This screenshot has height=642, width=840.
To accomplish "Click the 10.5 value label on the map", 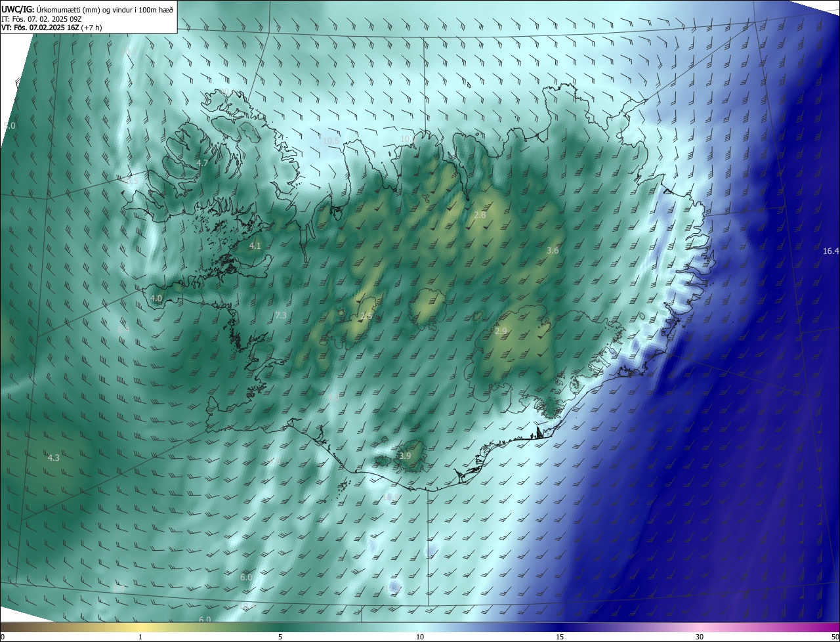I will pos(331,140).
